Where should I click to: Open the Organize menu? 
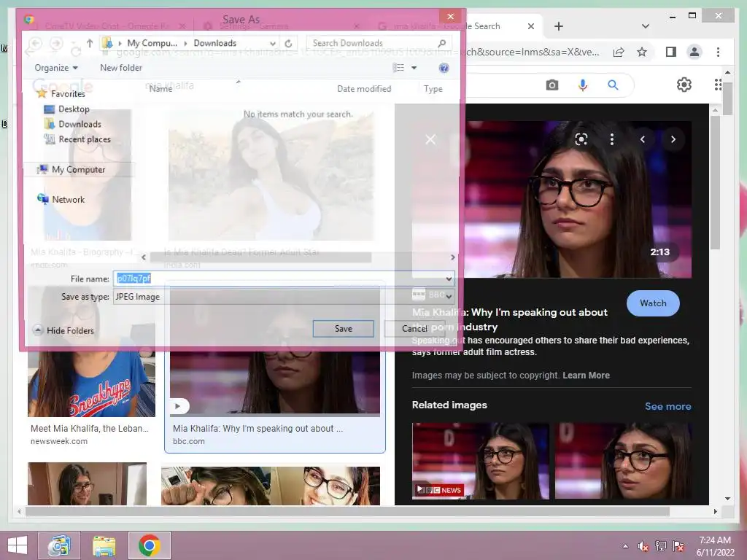point(55,68)
